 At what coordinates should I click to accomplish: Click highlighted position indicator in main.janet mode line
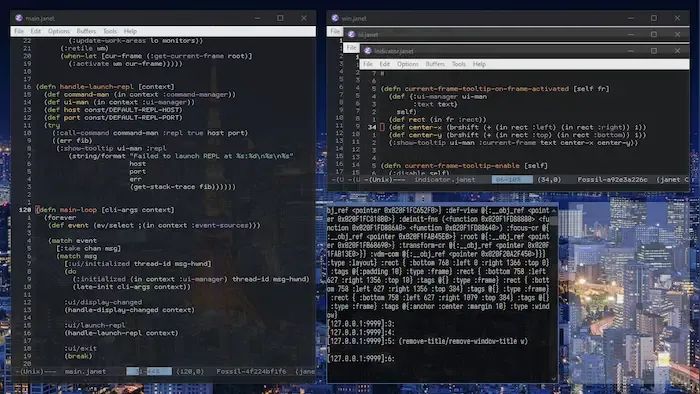(x=149, y=371)
